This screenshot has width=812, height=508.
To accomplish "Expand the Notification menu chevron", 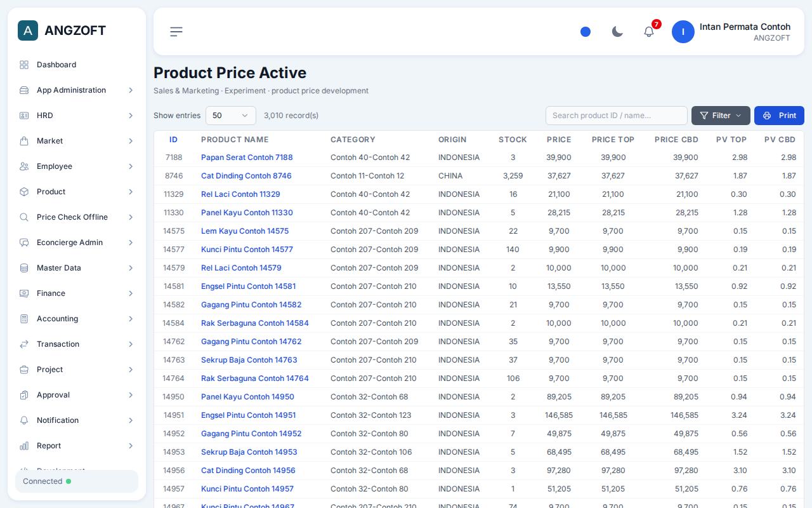I will pyautogui.click(x=131, y=420).
